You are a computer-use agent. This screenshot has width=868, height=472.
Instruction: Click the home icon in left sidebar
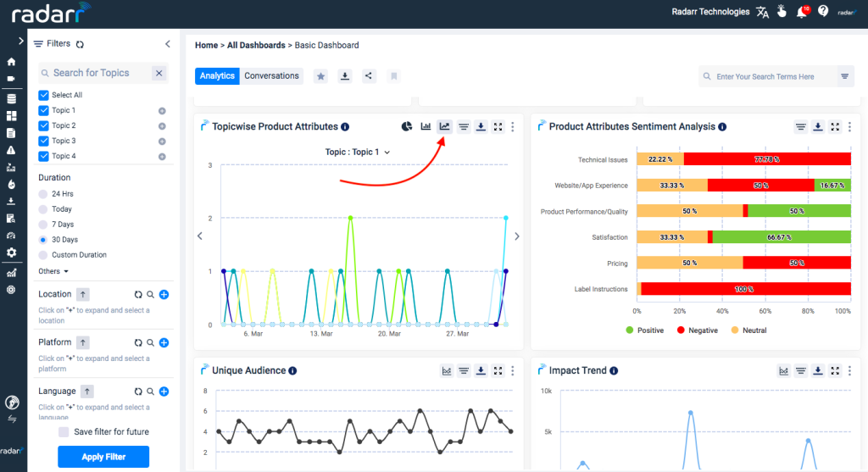11,62
